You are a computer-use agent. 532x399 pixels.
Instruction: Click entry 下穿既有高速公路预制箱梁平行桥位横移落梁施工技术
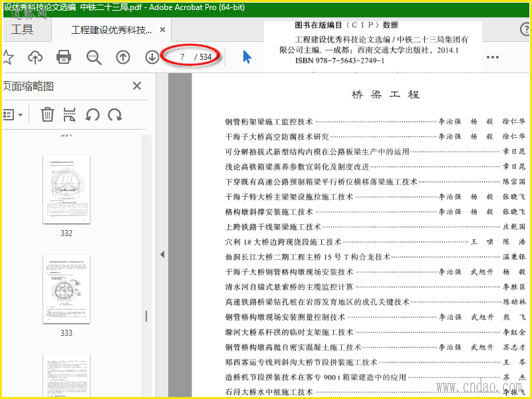[321, 182]
